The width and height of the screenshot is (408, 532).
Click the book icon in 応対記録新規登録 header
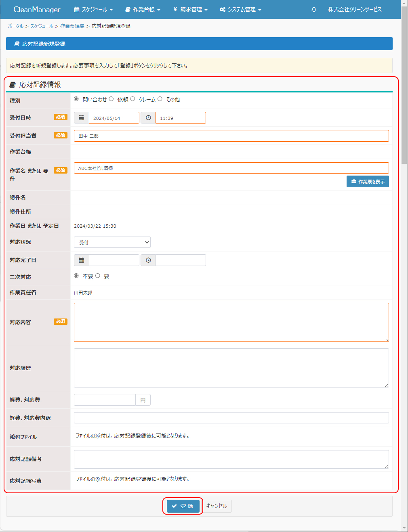point(17,44)
